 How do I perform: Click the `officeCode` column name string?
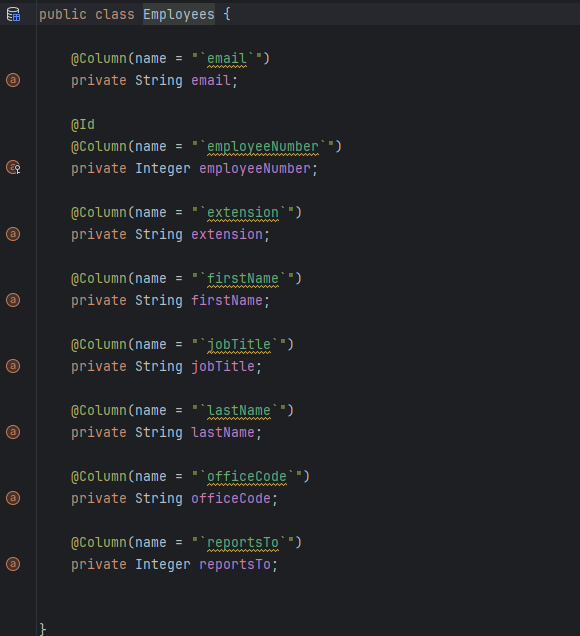[x=247, y=477]
